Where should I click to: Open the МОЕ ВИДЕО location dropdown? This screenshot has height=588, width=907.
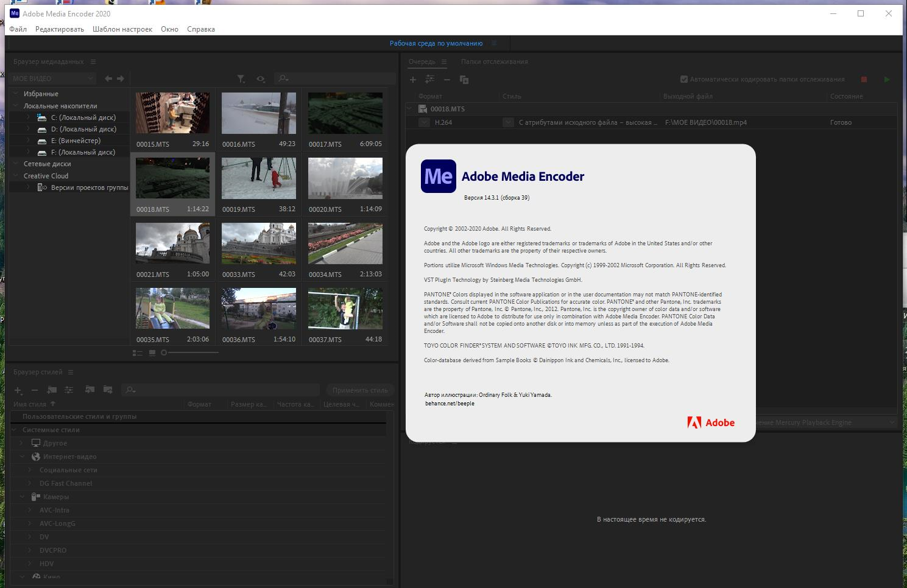pos(54,79)
